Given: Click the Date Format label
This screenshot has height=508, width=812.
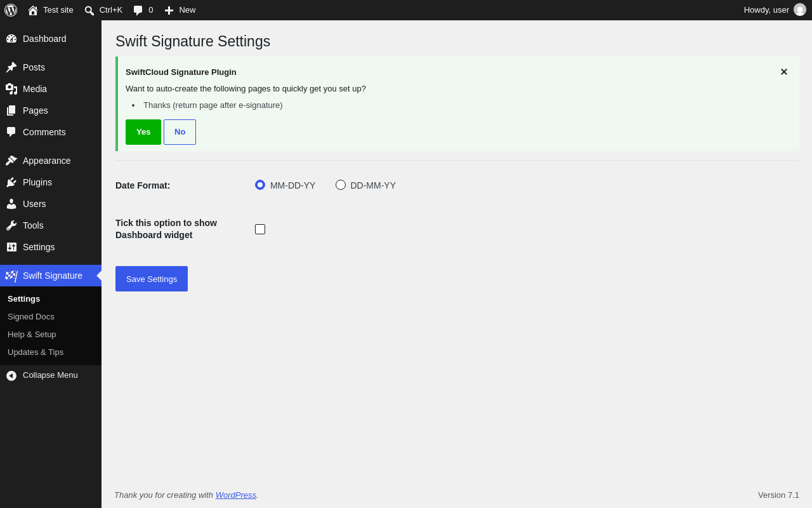Looking at the screenshot, I should (x=143, y=185).
